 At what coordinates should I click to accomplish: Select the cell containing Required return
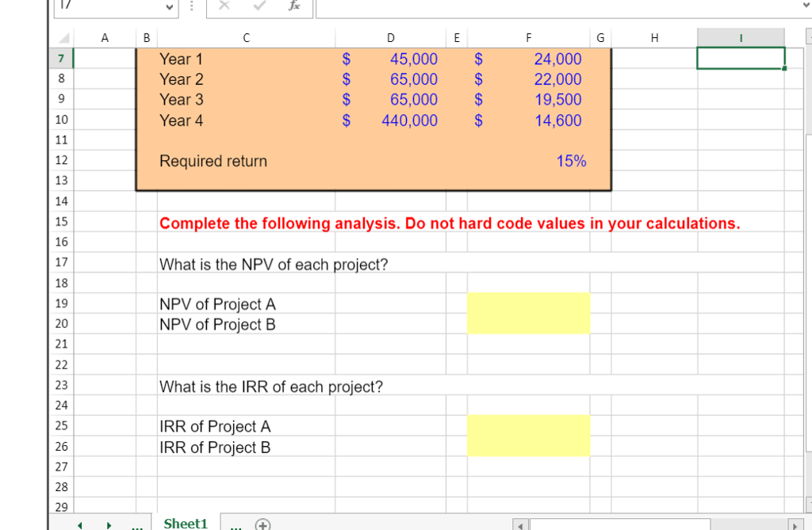coord(213,161)
